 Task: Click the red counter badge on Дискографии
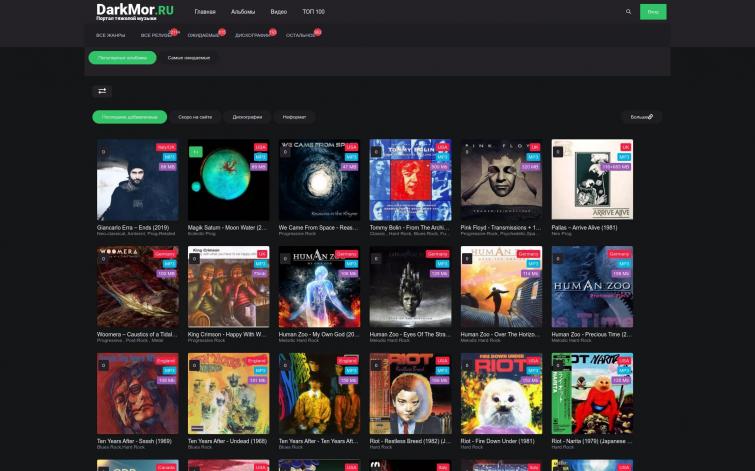point(273,32)
